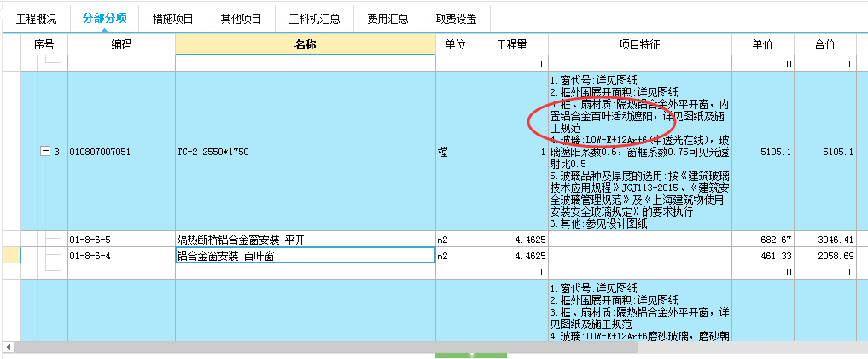Select code cell 010807007051
The height and width of the screenshot is (359, 868).
(121, 152)
